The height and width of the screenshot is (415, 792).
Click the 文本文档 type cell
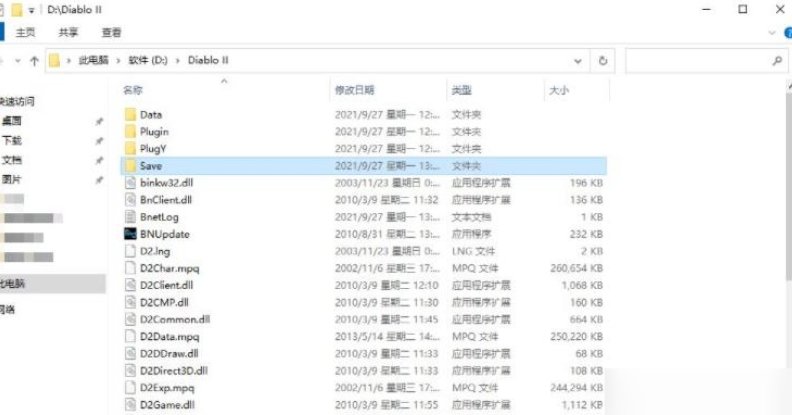pos(471,217)
